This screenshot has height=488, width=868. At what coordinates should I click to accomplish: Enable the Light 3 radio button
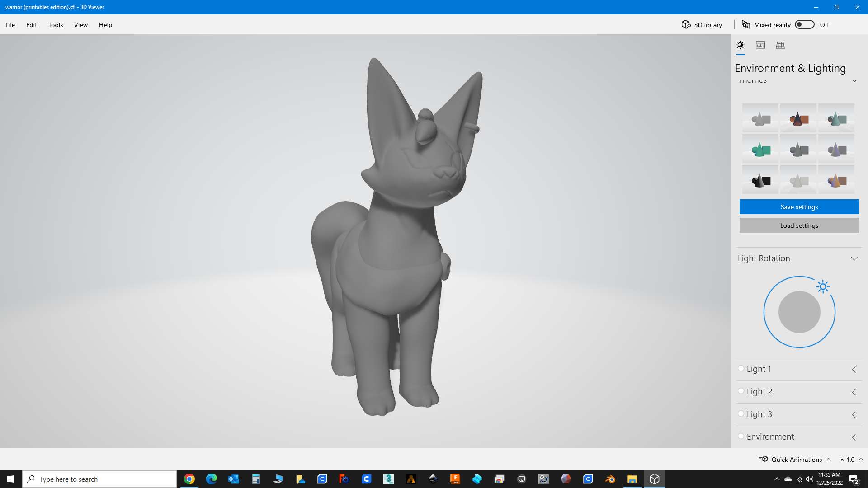[x=741, y=413]
